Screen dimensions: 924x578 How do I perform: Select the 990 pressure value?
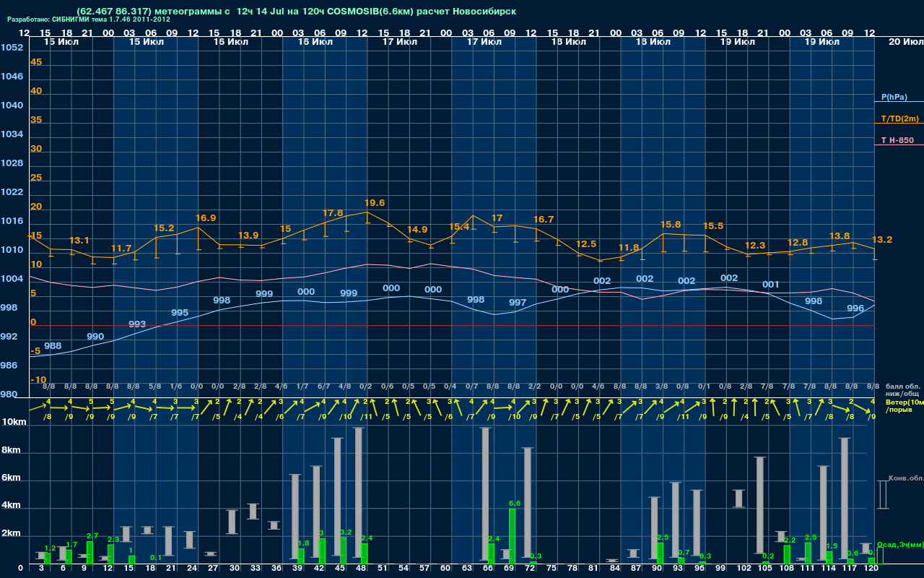point(95,337)
